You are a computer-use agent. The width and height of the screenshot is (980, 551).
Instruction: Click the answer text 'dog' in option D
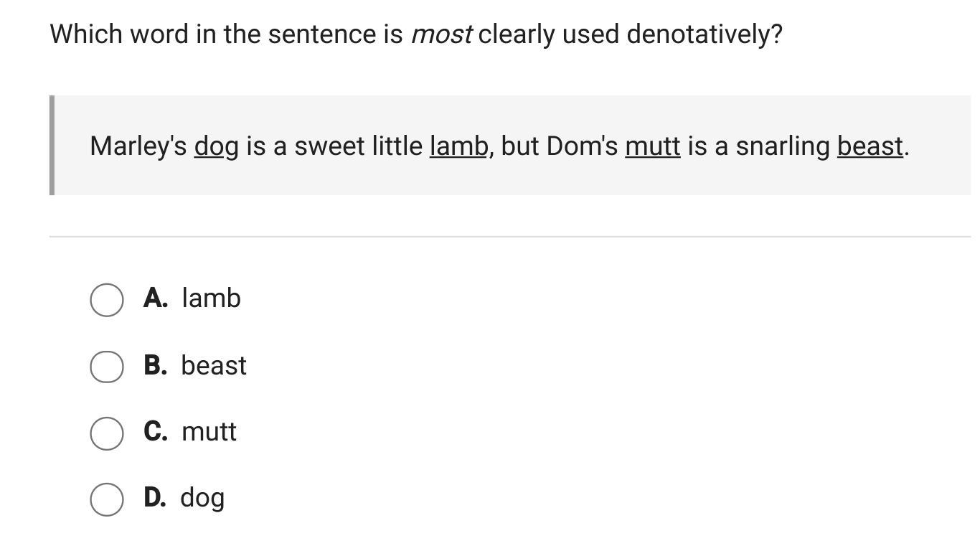tap(202, 498)
